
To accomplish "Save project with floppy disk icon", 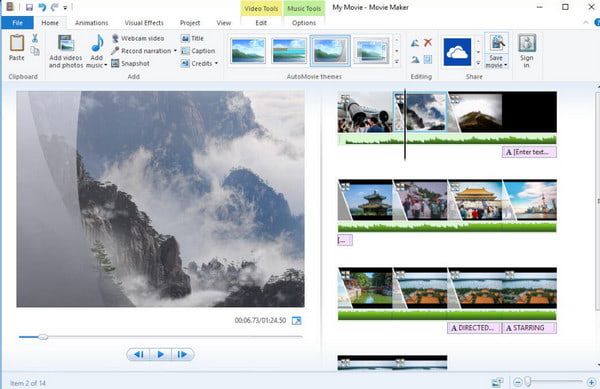I will [x=29, y=7].
